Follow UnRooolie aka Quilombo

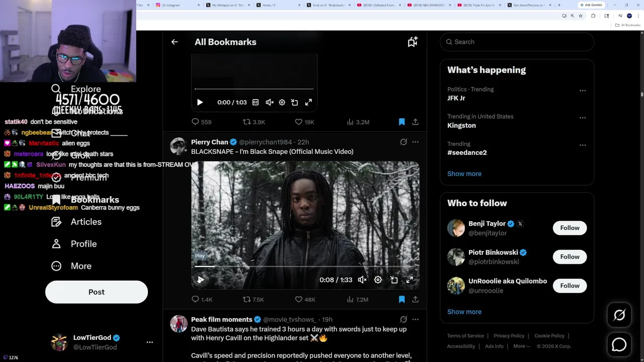[570, 286]
